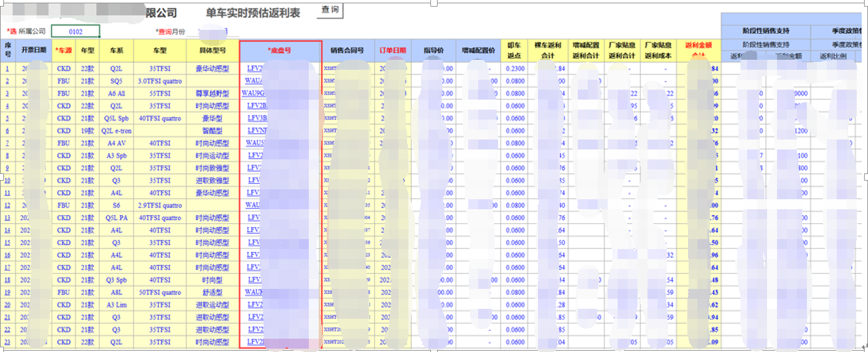The image size is (868, 352).
Task: Select the 底盘号 column header
Action: coord(280,50)
